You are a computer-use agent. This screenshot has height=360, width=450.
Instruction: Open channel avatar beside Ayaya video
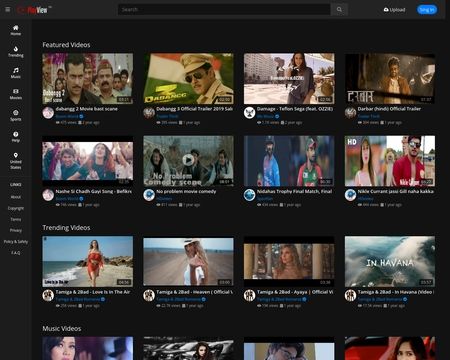249,295
